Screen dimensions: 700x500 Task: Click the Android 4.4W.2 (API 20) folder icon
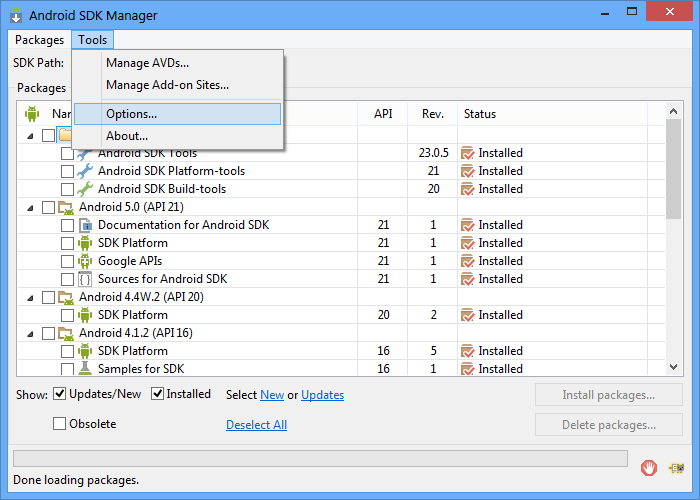[66, 297]
